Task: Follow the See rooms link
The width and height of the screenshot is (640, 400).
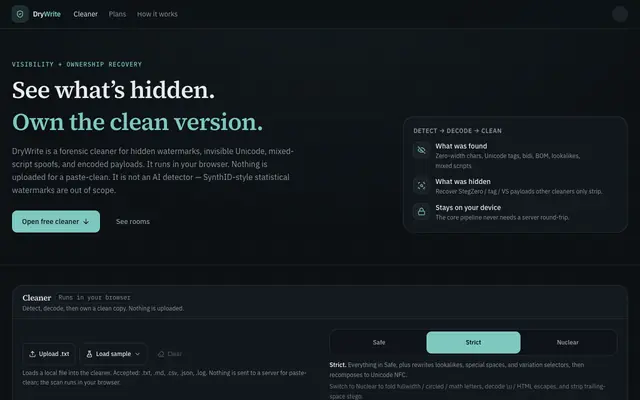Action: 133,222
